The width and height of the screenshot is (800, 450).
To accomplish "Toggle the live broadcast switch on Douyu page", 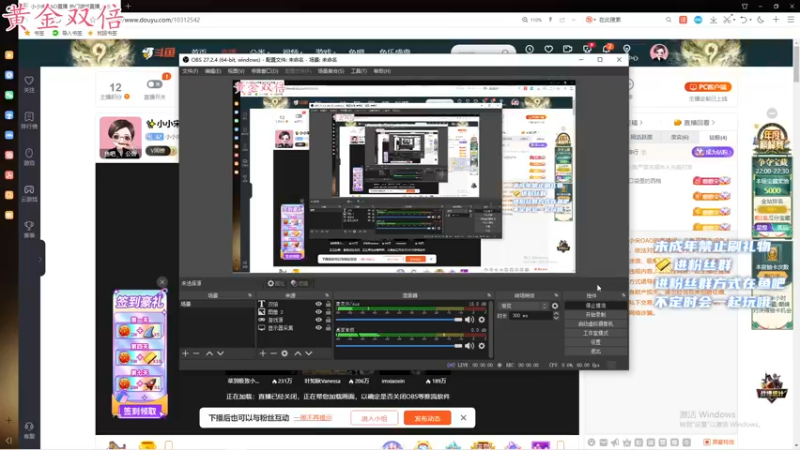I will [x=154, y=84].
